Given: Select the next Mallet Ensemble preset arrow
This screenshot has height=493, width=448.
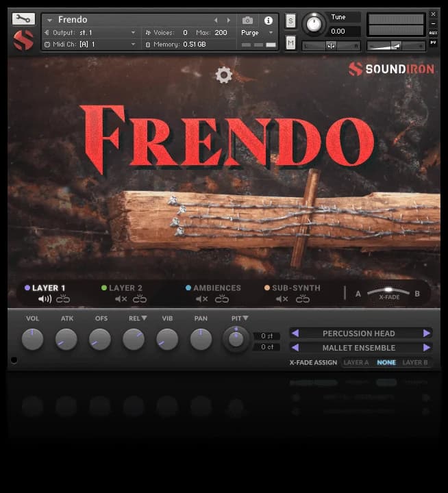Looking at the screenshot, I should tap(427, 347).
